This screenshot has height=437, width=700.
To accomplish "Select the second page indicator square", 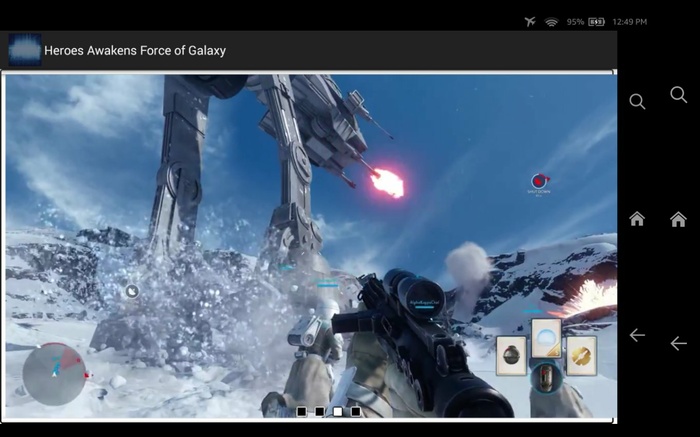I will 320,411.
